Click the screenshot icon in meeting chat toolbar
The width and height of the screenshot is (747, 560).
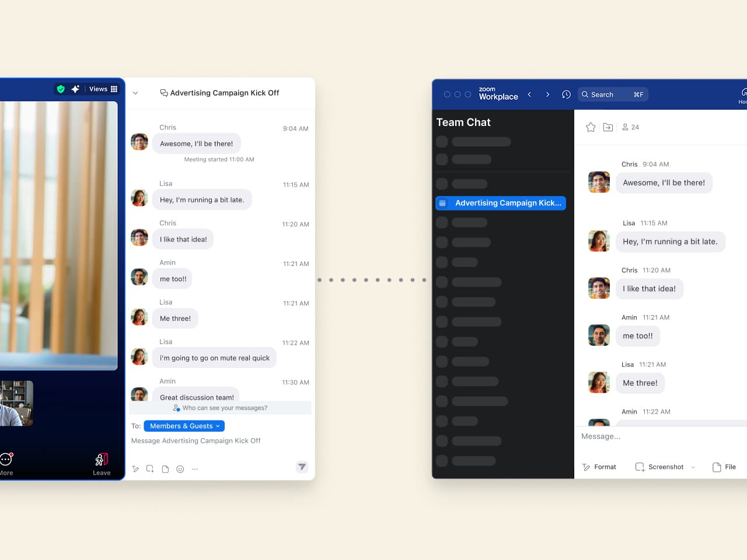point(150,469)
